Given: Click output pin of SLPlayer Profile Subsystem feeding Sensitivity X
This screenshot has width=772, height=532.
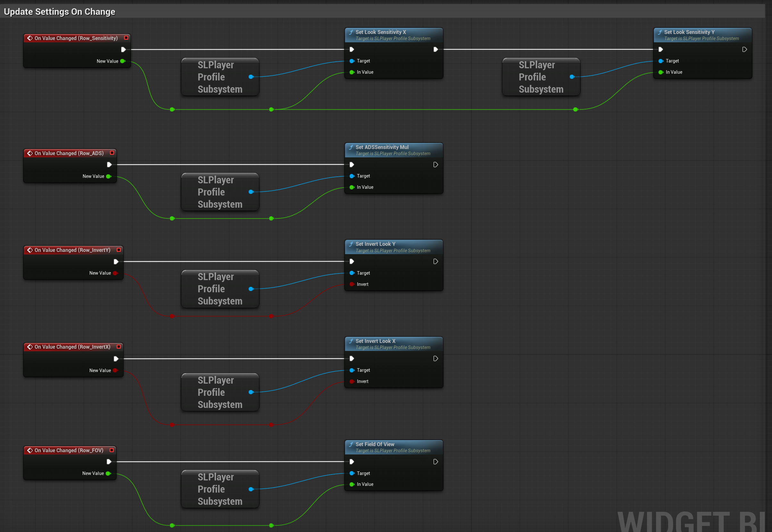Looking at the screenshot, I should 251,77.
